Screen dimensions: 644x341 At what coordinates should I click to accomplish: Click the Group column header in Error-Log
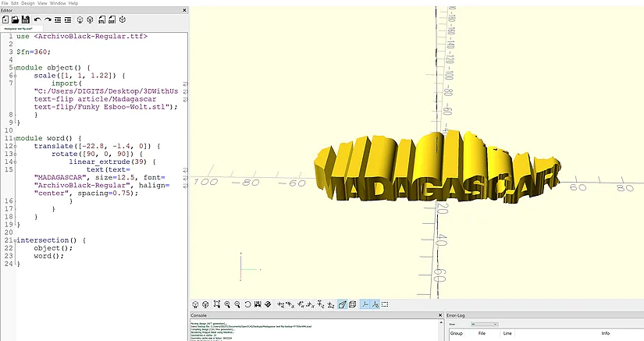(457, 333)
